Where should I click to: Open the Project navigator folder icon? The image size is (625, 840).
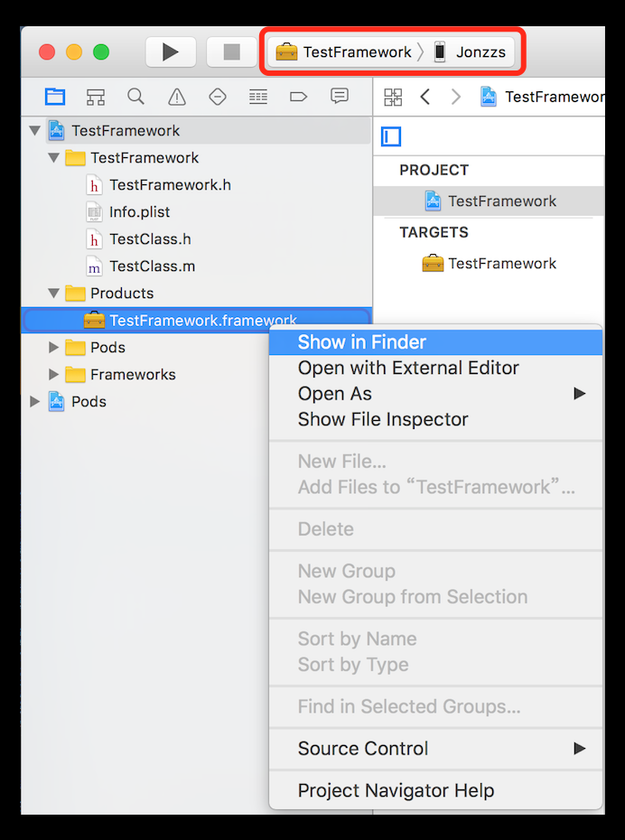coord(55,97)
